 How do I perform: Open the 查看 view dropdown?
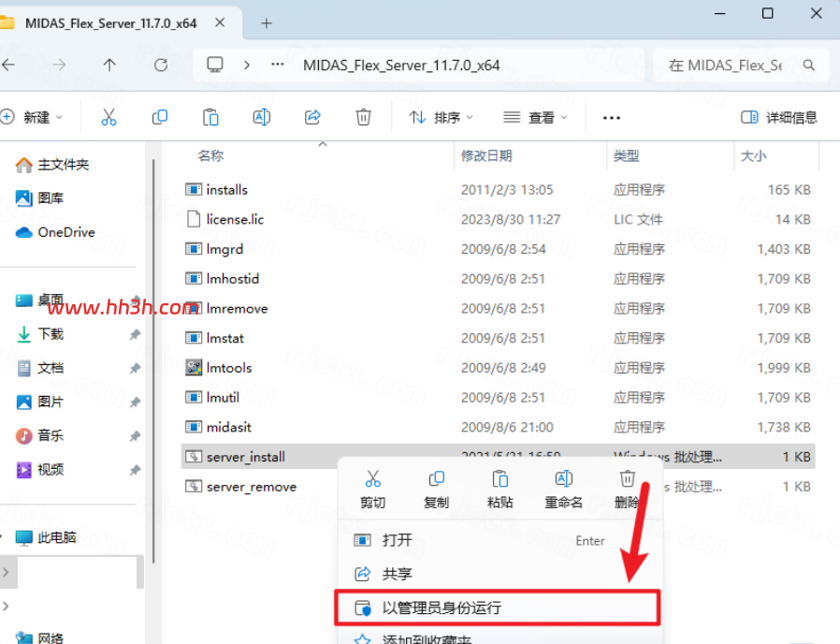pos(535,117)
